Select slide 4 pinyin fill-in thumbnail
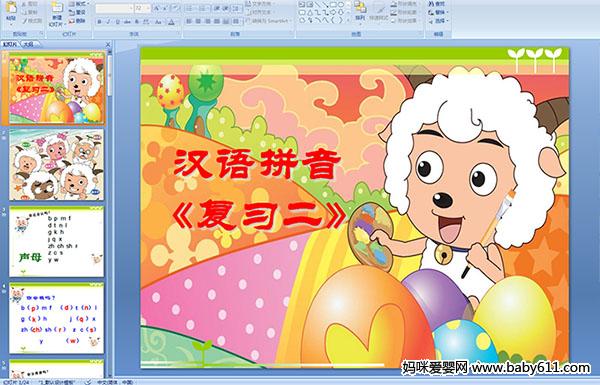Viewport: 600px width, 385px height. click(x=57, y=318)
